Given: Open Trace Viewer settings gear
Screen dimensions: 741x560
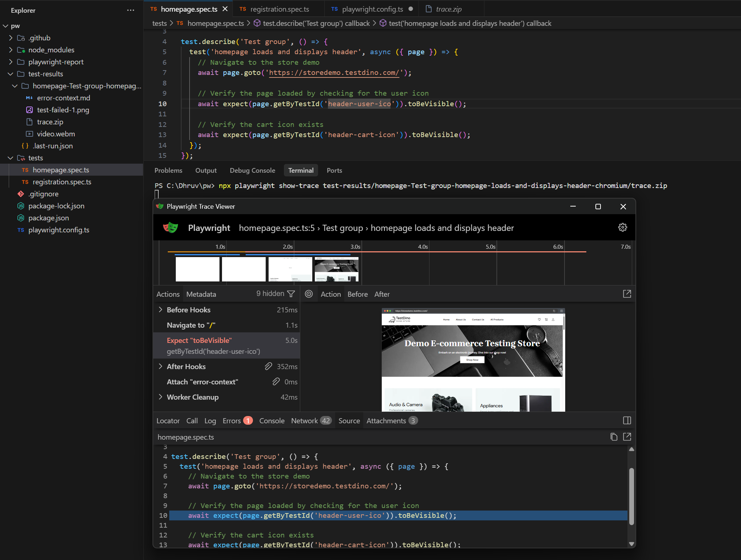Looking at the screenshot, I should click(x=622, y=228).
